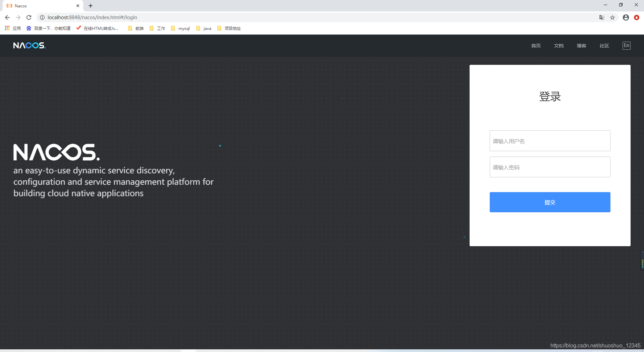Click the browser back arrow
Screen dimensions: 644x352
point(7,17)
